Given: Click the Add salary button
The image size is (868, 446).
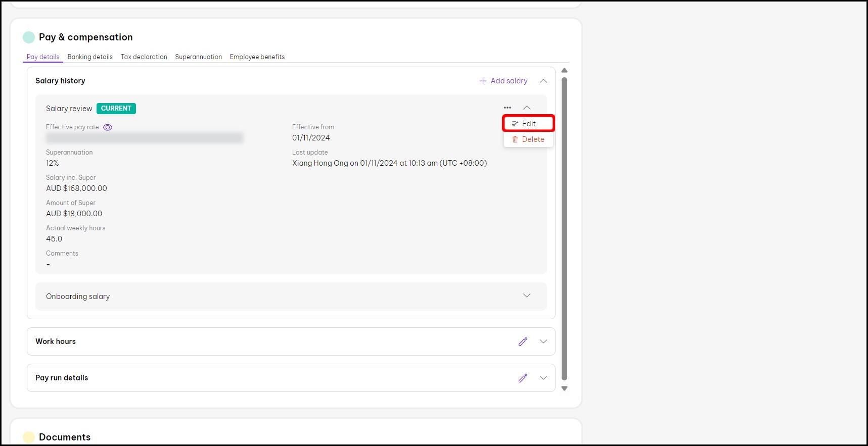Looking at the screenshot, I should pos(503,81).
